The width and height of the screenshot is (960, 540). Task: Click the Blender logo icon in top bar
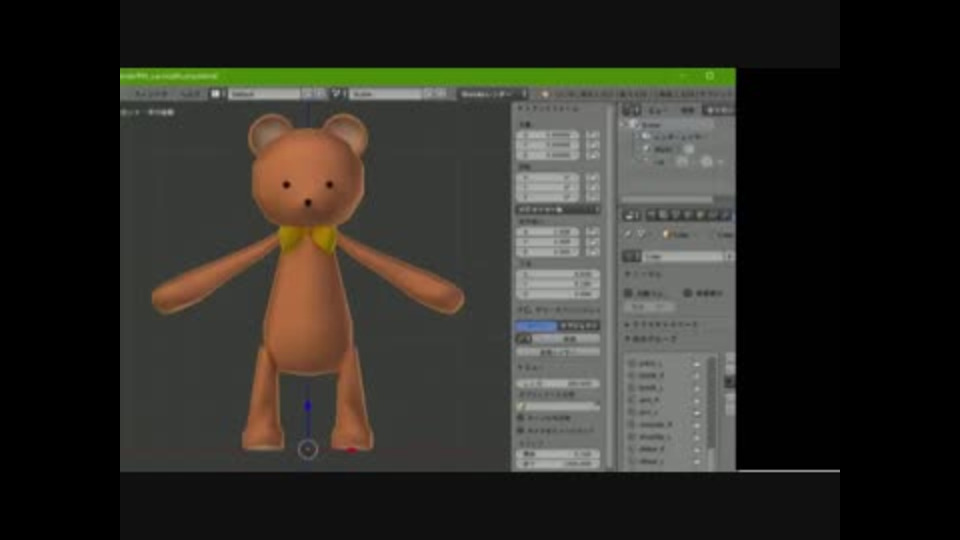click(544, 94)
